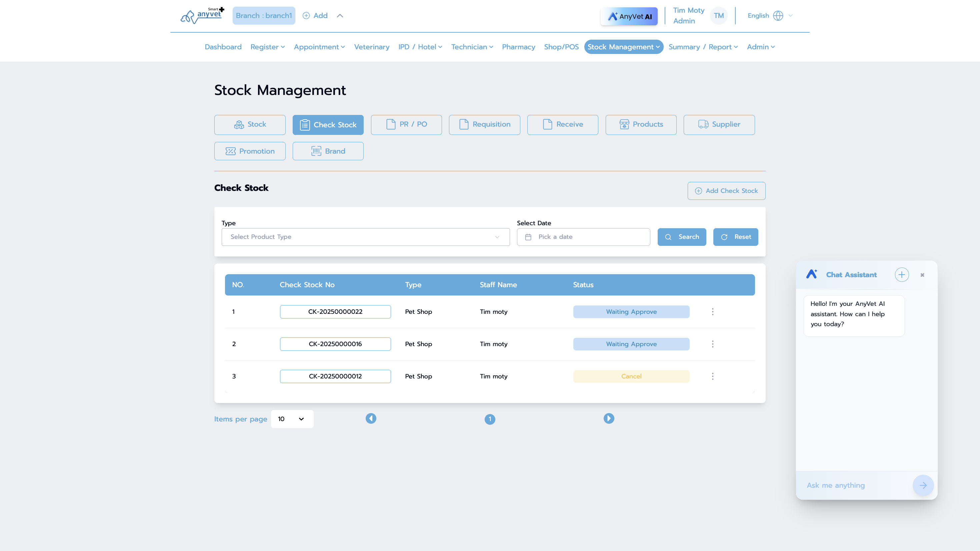Image resolution: width=980 pixels, height=551 pixels.
Task: Open the AnyVet AI assistant button
Action: pos(629,16)
